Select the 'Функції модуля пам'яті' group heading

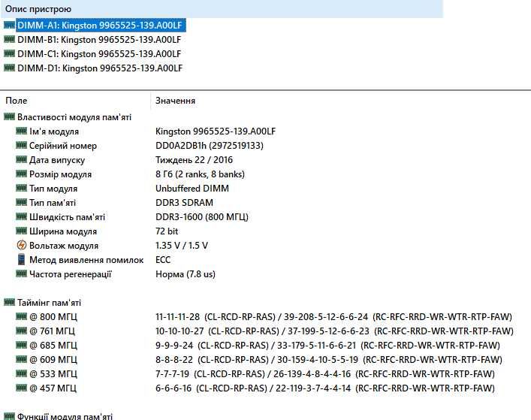coord(65,416)
